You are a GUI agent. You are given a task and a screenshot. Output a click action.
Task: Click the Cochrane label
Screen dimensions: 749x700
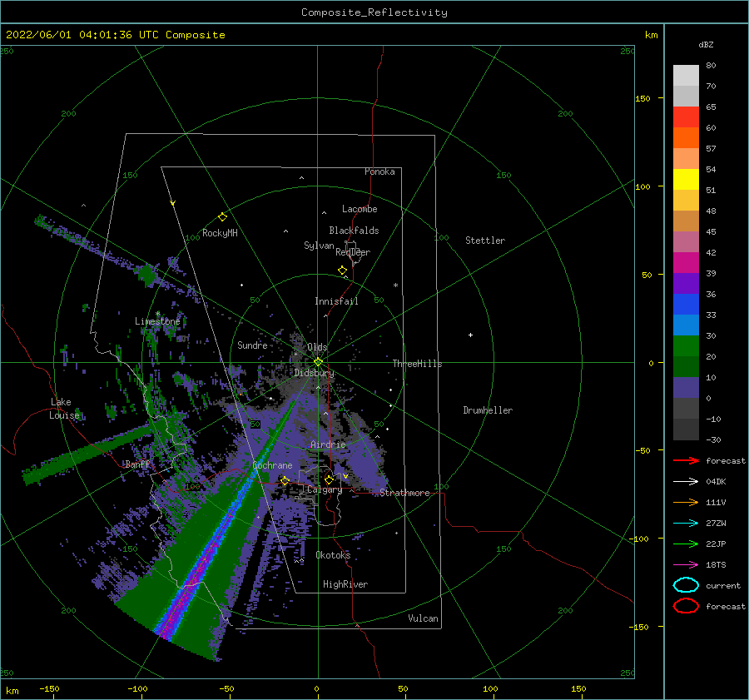(272, 465)
